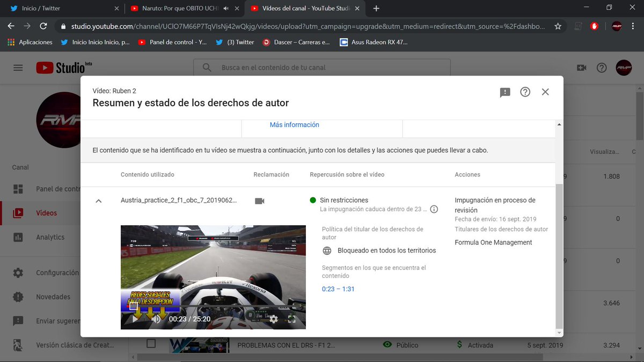
Task: Open Panel de control - YouTube bookmark
Action: coord(172,42)
